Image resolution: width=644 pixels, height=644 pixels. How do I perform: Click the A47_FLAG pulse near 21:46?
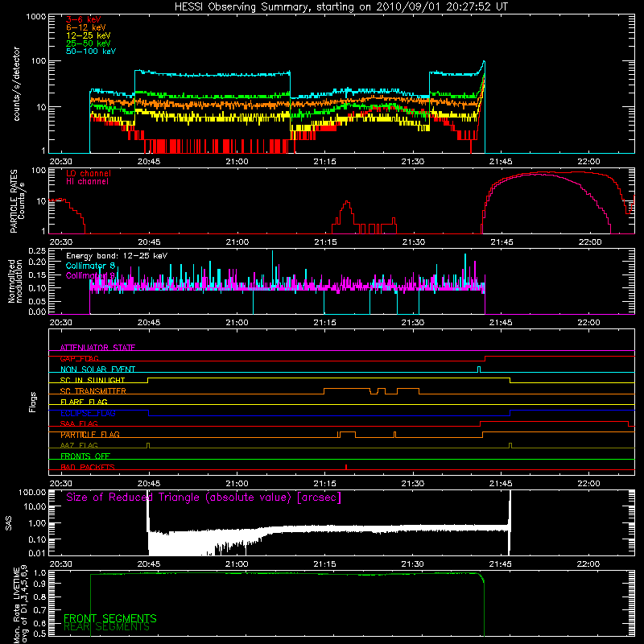510,446
